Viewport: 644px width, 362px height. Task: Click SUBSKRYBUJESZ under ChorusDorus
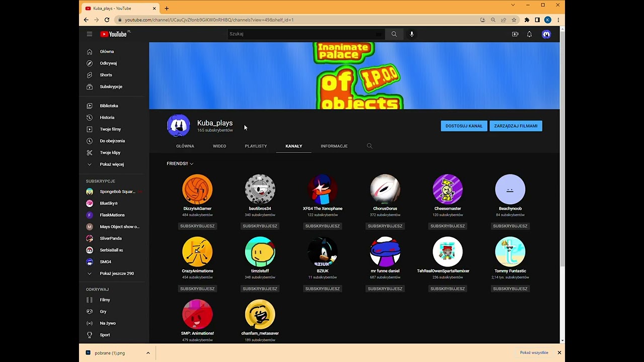(x=385, y=226)
